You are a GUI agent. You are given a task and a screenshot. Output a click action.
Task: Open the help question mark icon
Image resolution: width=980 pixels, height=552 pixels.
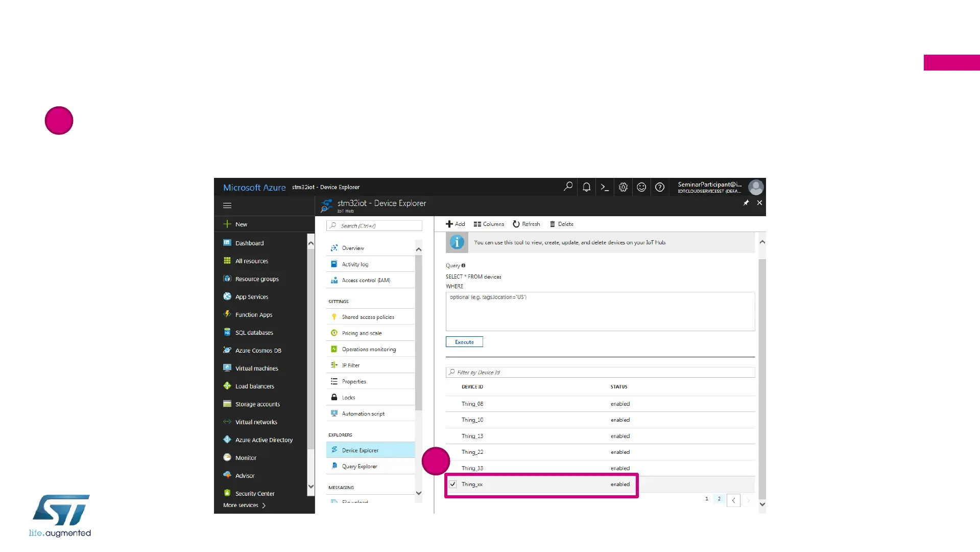[x=660, y=187]
